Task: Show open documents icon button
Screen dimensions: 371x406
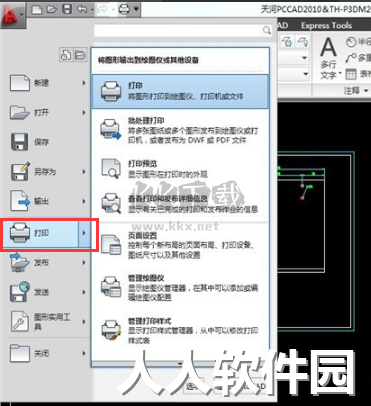Action: coord(80,55)
